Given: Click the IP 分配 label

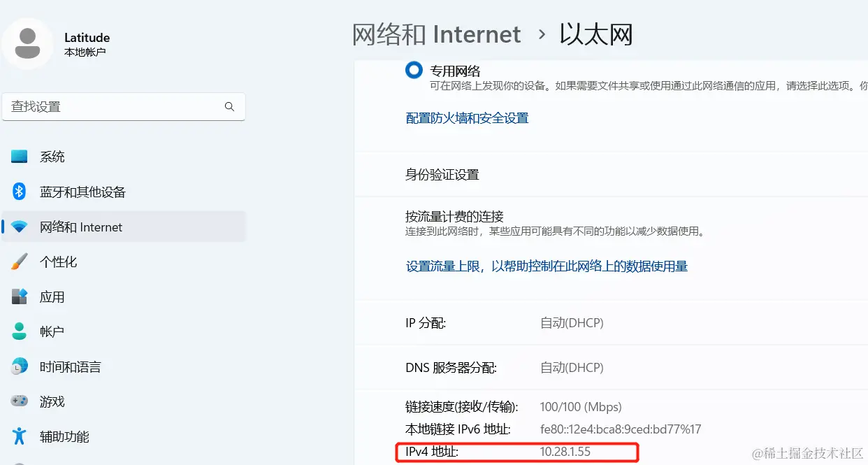Looking at the screenshot, I should (x=426, y=323).
